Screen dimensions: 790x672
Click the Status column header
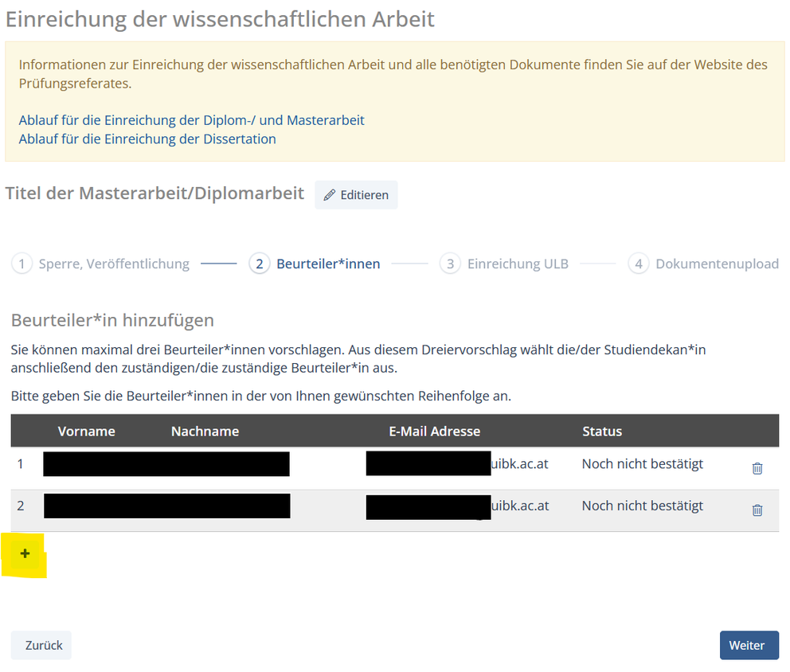(x=601, y=431)
